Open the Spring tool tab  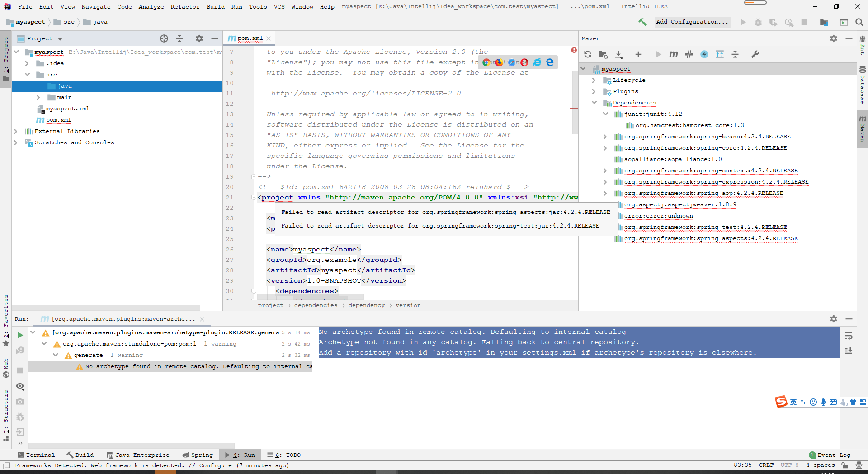[198, 455]
